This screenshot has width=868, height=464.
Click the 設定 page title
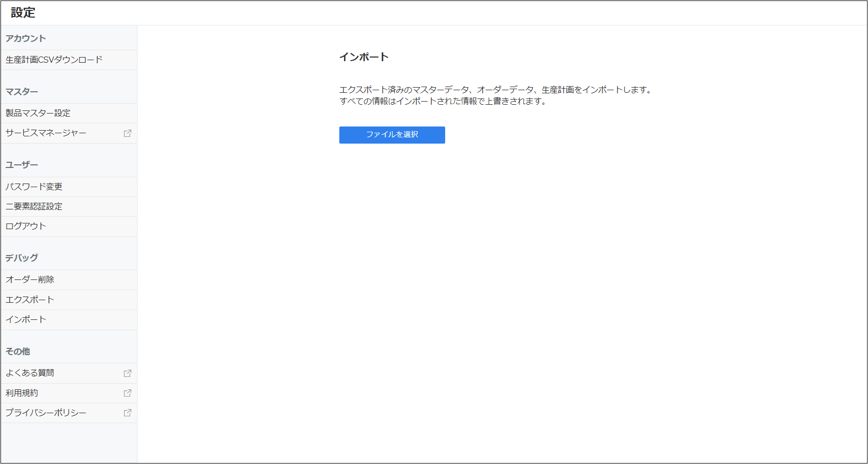[x=23, y=13]
